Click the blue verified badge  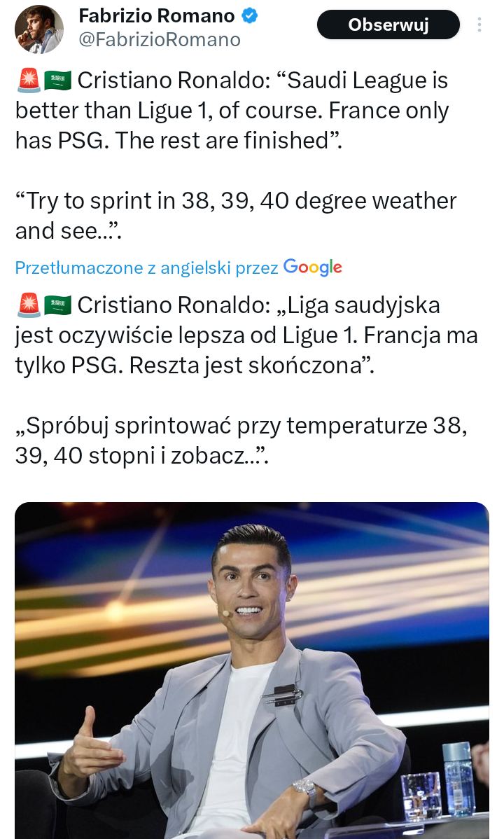[x=249, y=15]
